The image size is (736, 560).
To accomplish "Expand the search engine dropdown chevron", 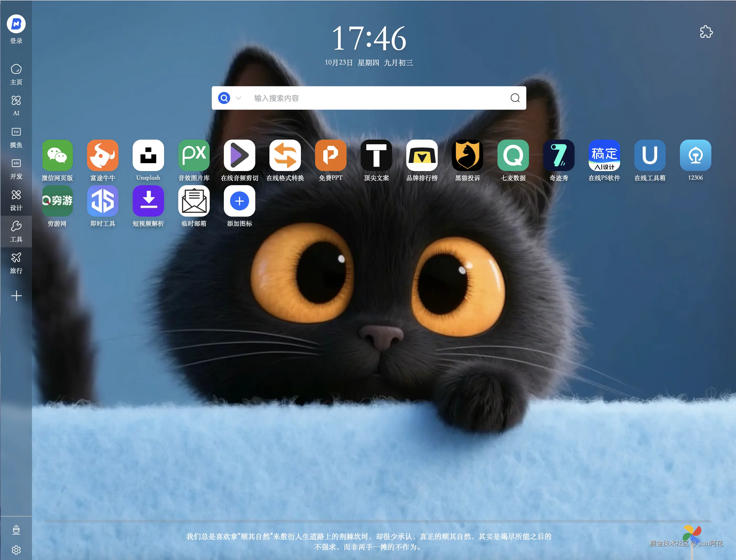I will click(239, 98).
